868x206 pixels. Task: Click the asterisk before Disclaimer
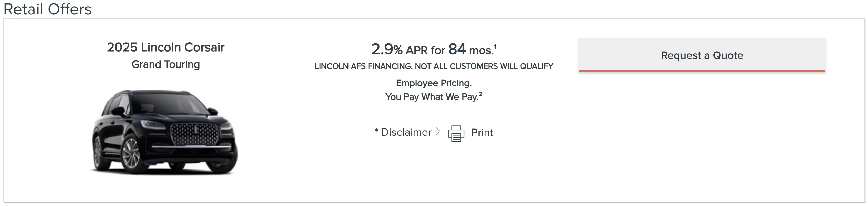[x=377, y=131]
